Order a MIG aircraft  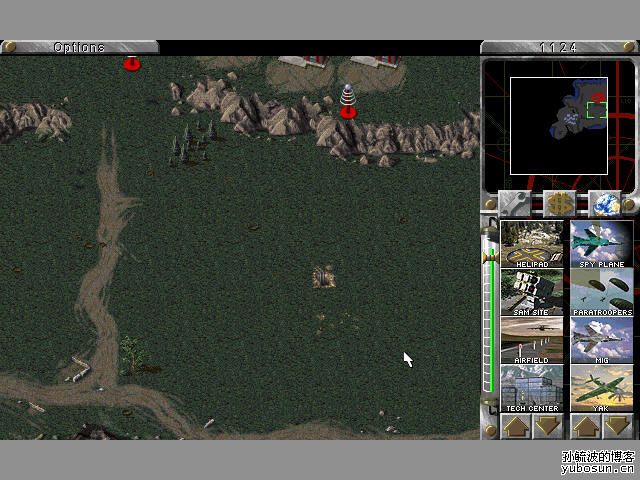(602, 340)
